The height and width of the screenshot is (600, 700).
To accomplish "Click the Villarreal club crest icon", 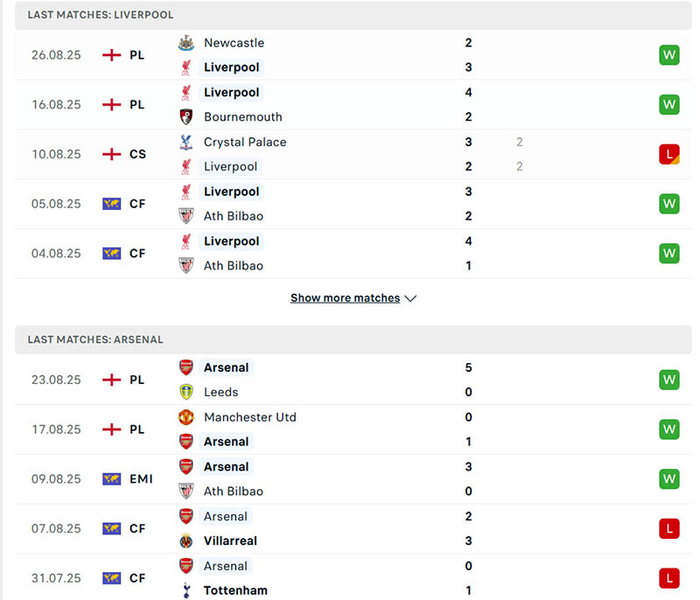I will [186, 541].
